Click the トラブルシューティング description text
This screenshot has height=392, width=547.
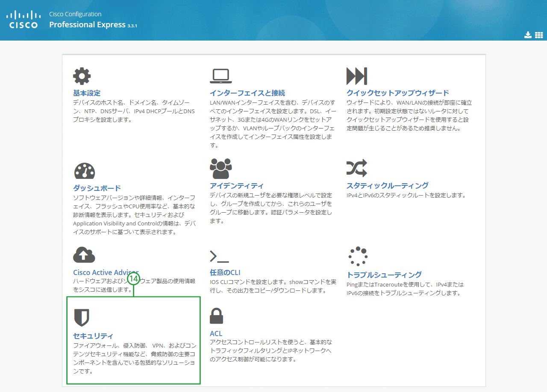[405, 289]
